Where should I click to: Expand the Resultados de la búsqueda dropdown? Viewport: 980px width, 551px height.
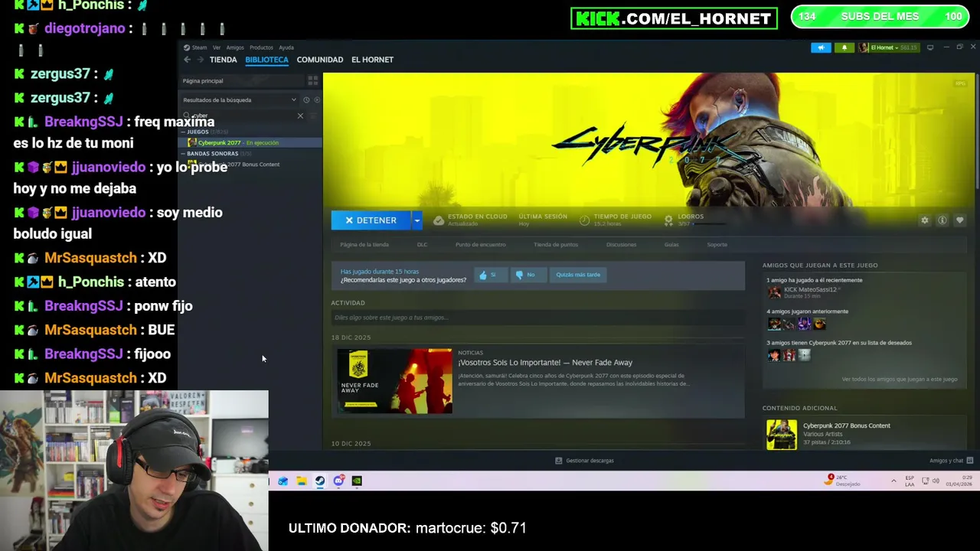(x=293, y=100)
